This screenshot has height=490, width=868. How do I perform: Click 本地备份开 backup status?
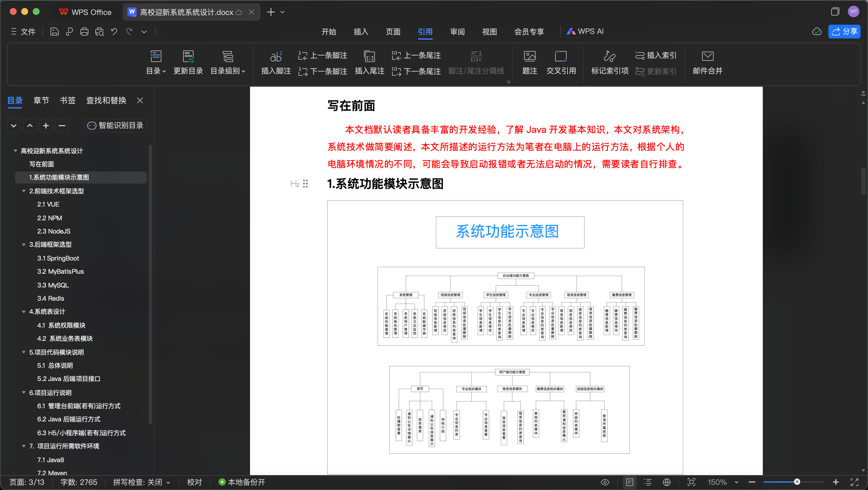coord(242,482)
